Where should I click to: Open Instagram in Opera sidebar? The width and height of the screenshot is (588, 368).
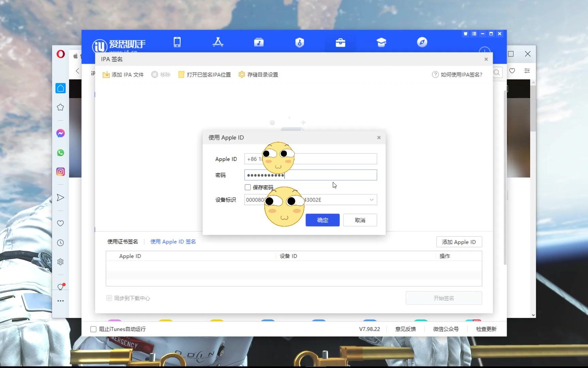click(61, 172)
